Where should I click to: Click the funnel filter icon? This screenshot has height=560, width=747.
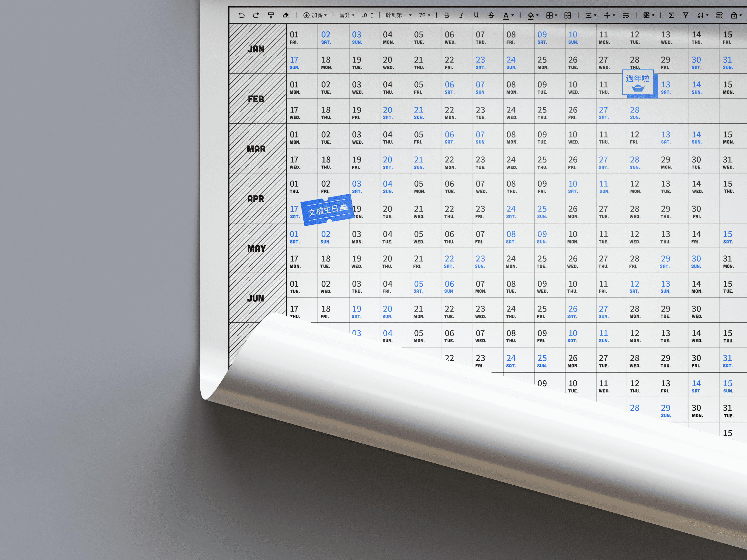pos(685,15)
